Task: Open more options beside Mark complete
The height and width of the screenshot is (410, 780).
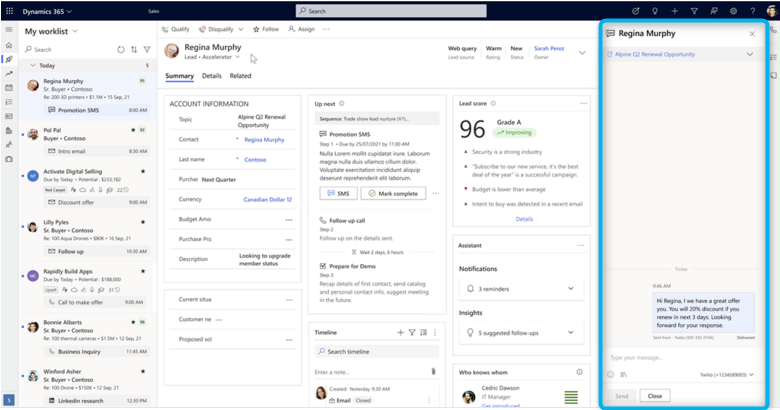Action: (x=436, y=193)
